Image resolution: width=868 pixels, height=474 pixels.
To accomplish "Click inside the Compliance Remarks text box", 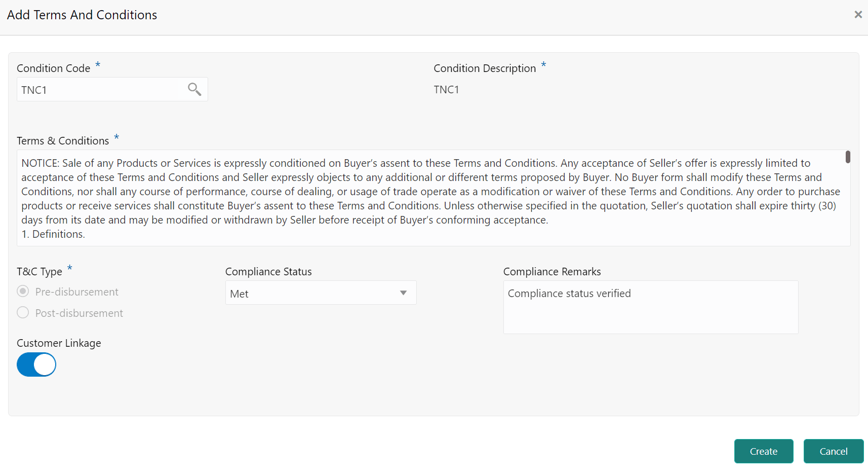I will (x=650, y=307).
